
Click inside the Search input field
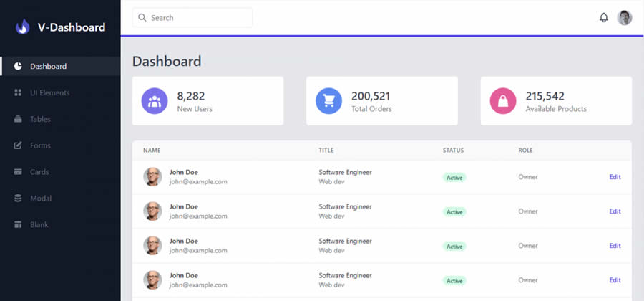point(197,18)
